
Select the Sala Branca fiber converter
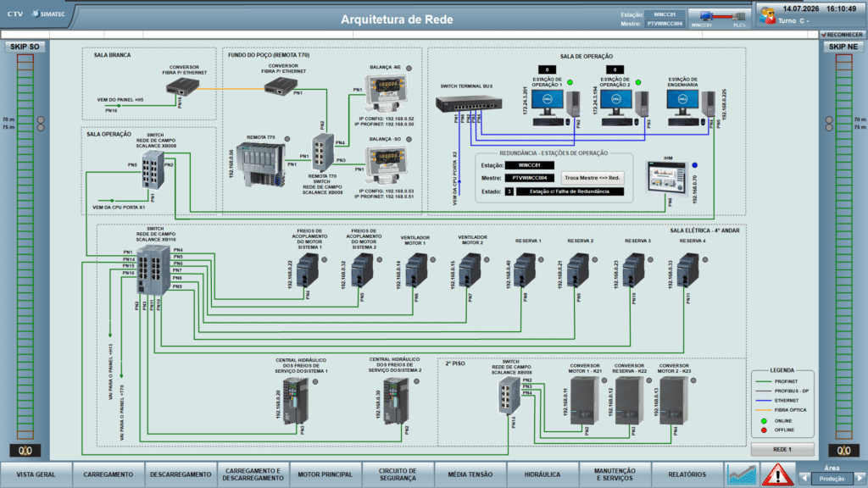(183, 86)
